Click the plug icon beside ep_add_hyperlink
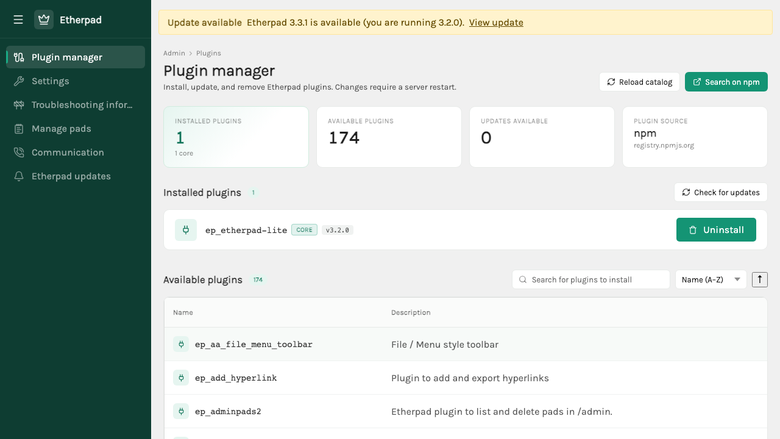Viewport: 780px width, 439px height. click(181, 378)
